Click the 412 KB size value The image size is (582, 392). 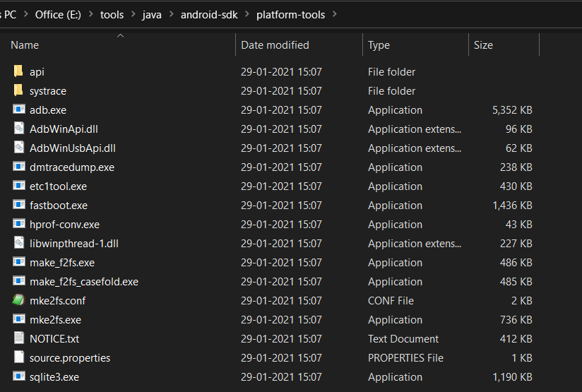pos(516,339)
